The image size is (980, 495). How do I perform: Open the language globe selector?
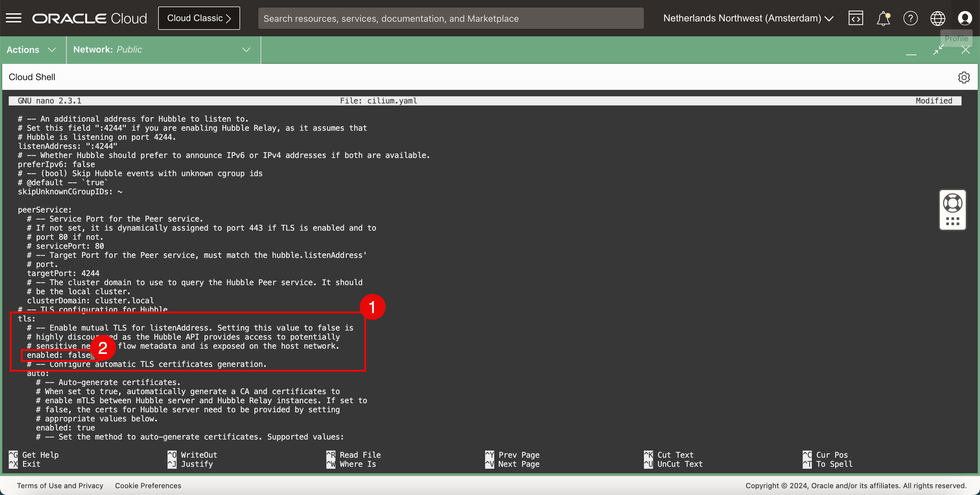[938, 18]
